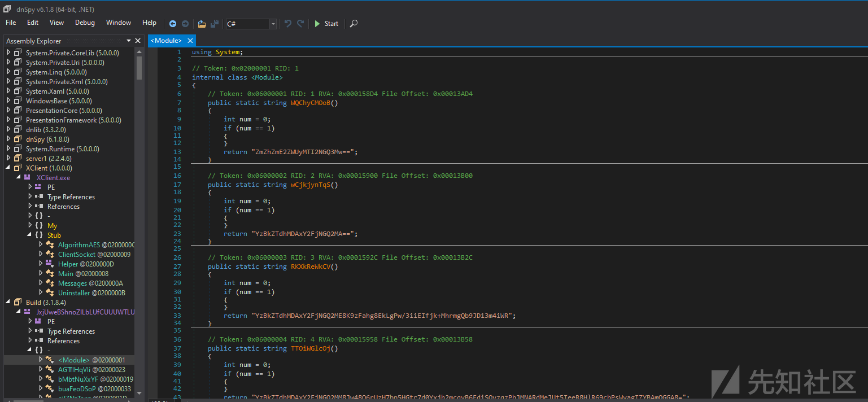Select the PresentationFramework (5.0.0.0) row
This screenshot has width=868, height=402.
(69, 120)
